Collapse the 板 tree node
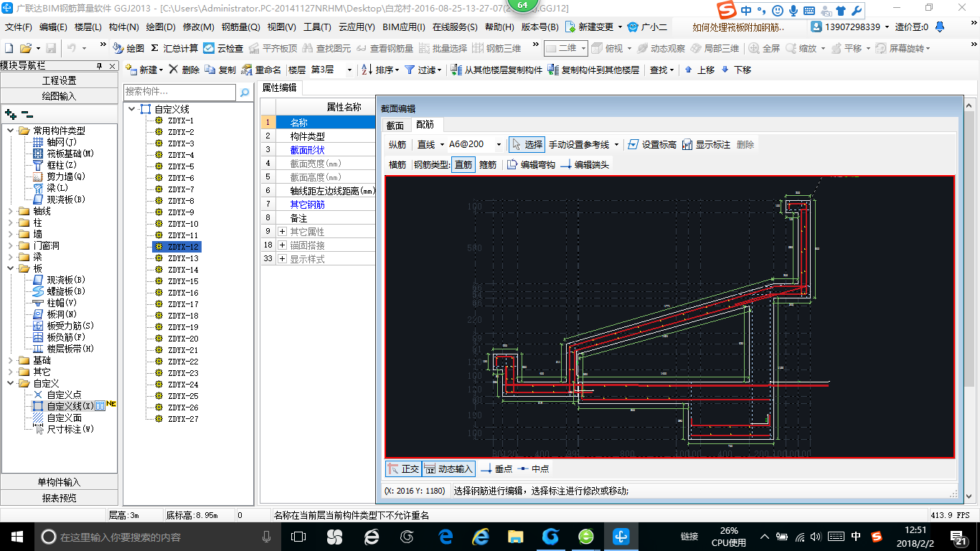 (11, 268)
